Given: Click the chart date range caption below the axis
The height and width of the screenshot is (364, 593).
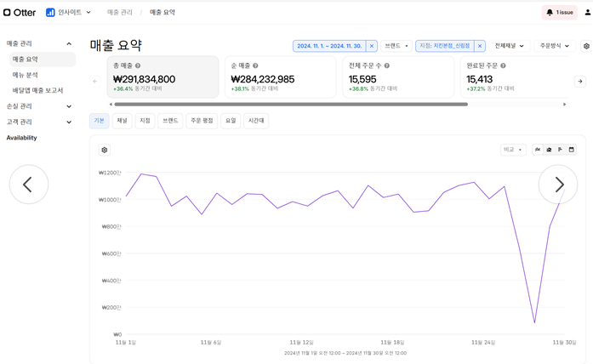Looking at the screenshot, I should 345,353.
